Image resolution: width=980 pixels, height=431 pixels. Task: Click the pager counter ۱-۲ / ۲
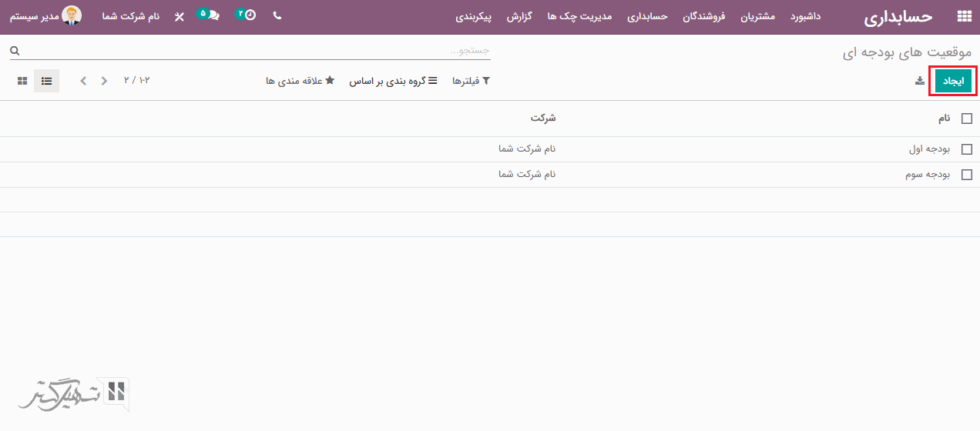pyautogui.click(x=136, y=80)
